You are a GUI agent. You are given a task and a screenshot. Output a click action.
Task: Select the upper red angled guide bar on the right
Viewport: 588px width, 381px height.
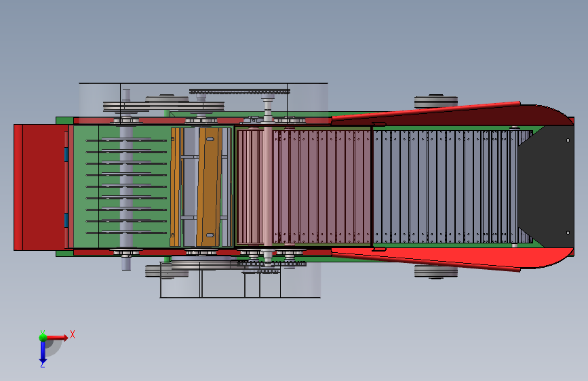point(426,111)
